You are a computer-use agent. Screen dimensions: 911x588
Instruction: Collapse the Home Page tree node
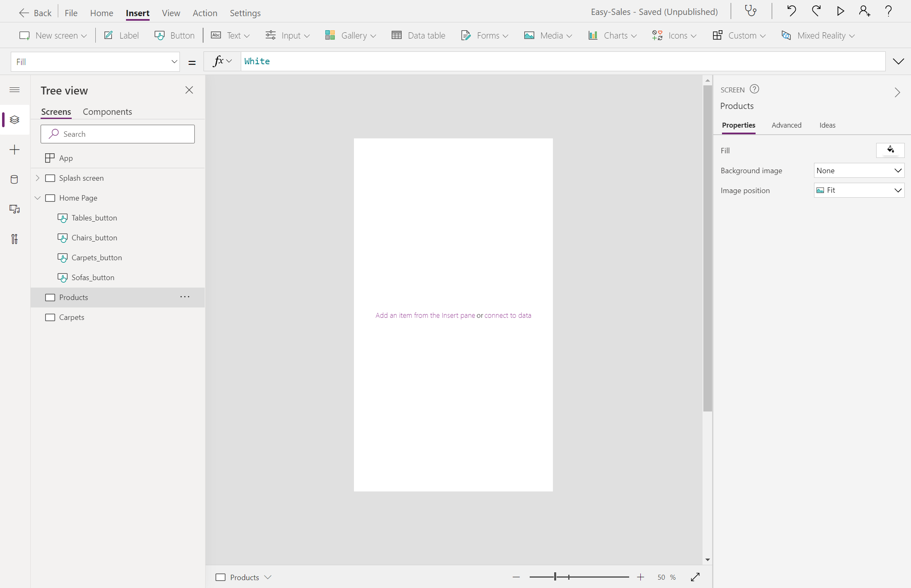pyautogui.click(x=38, y=198)
